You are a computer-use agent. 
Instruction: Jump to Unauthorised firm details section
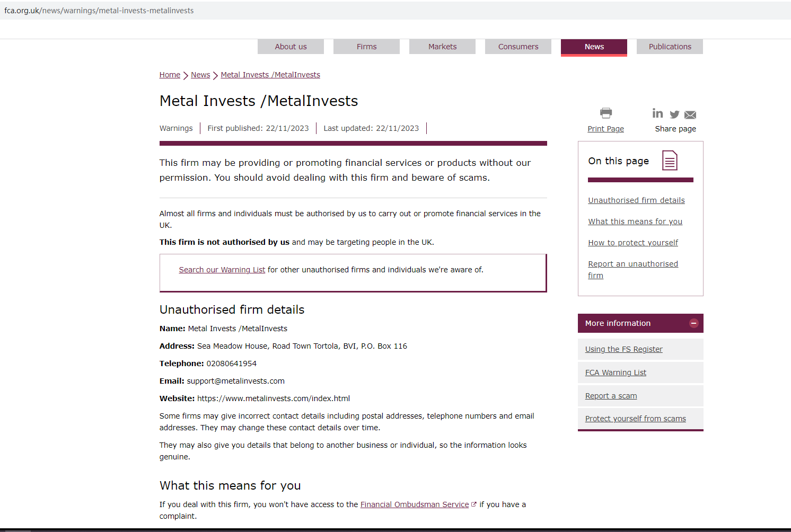[636, 200]
